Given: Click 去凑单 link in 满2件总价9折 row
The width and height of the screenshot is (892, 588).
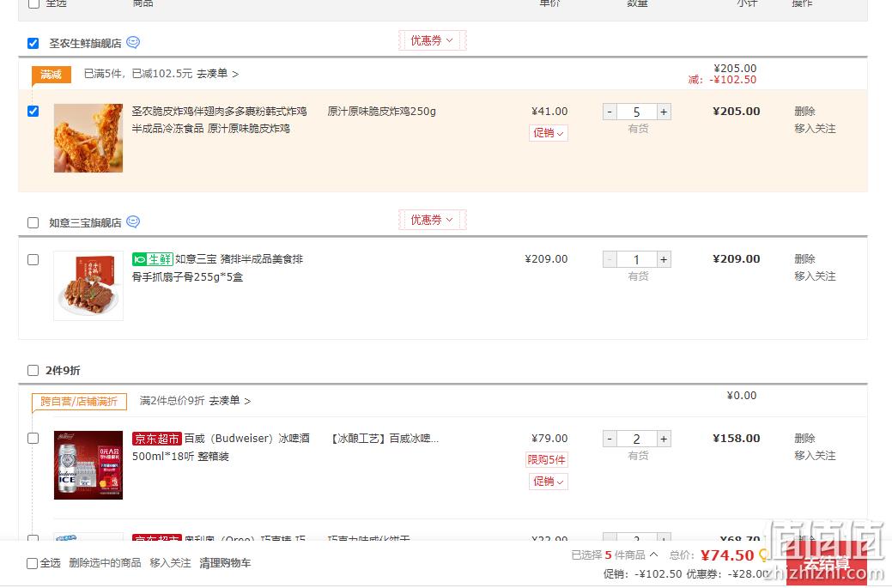Looking at the screenshot, I should pyautogui.click(x=230, y=401).
